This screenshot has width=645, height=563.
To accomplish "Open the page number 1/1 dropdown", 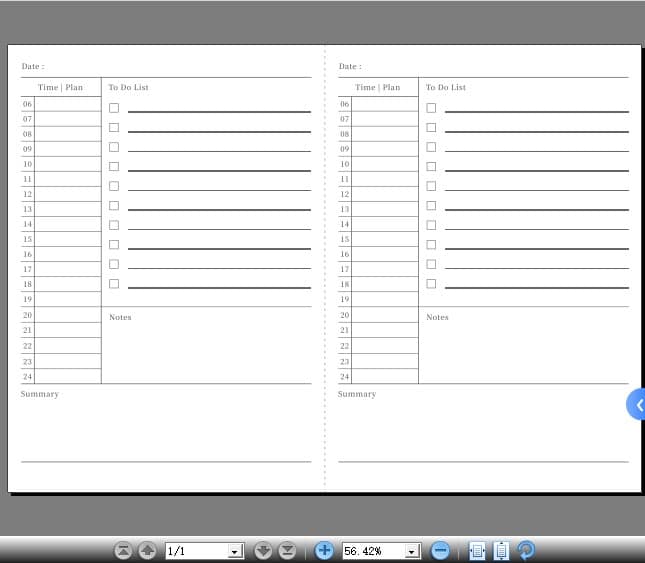I will click(x=236, y=551).
